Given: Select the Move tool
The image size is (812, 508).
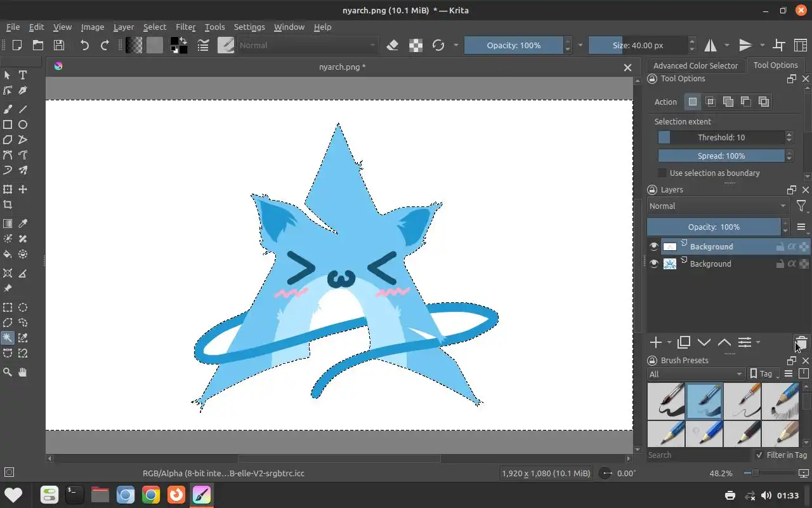Looking at the screenshot, I should [x=23, y=189].
